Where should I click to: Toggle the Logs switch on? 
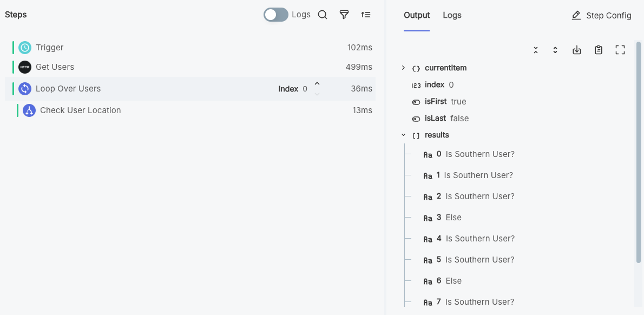[276, 15]
